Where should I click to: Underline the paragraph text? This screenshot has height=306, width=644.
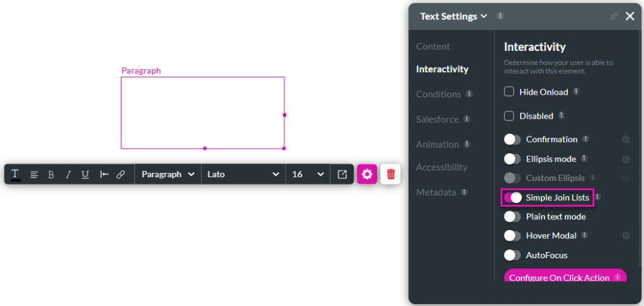(x=86, y=174)
